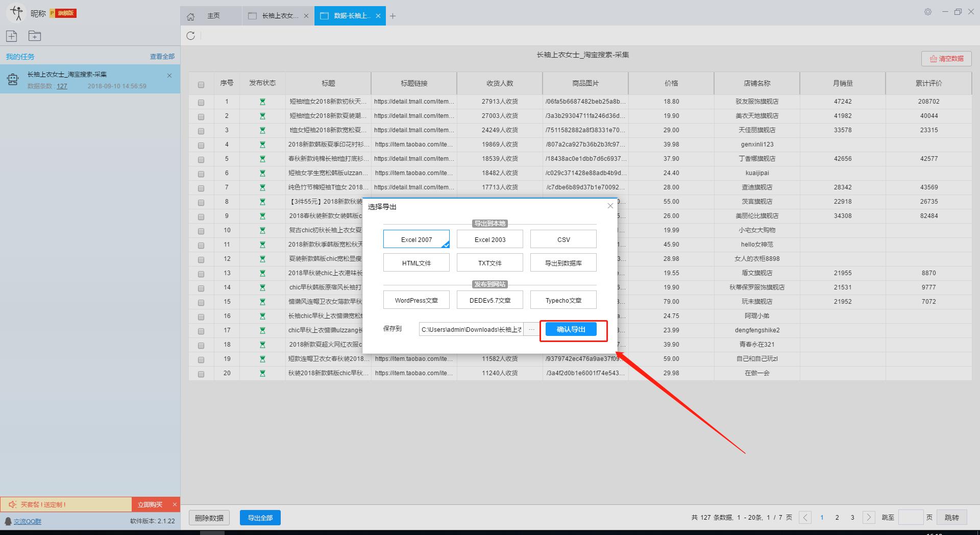Image resolution: width=980 pixels, height=535 pixels.
Task: Check the checkbox for row 10
Action: (201, 231)
